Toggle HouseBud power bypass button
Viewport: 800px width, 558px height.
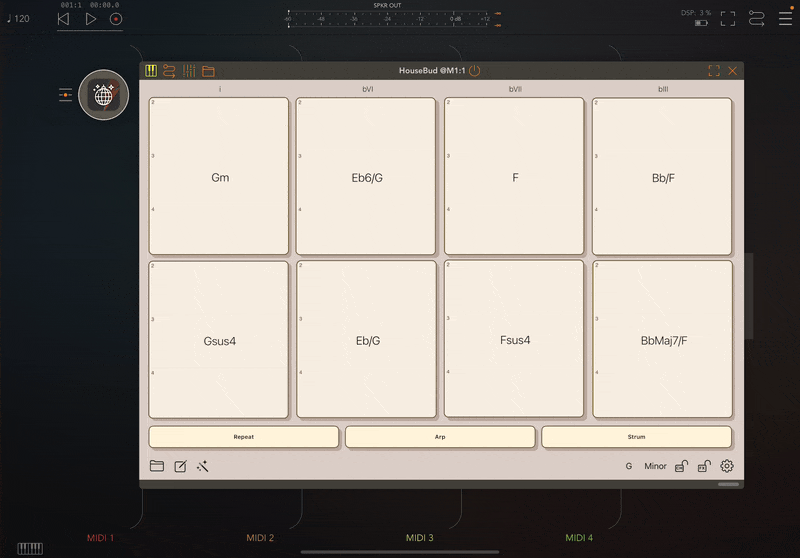(x=474, y=70)
